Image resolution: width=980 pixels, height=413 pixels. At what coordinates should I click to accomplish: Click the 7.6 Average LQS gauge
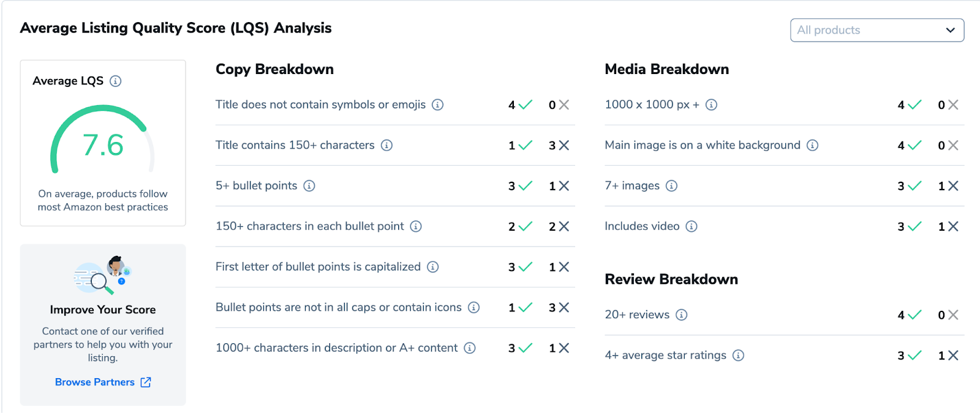[103, 144]
